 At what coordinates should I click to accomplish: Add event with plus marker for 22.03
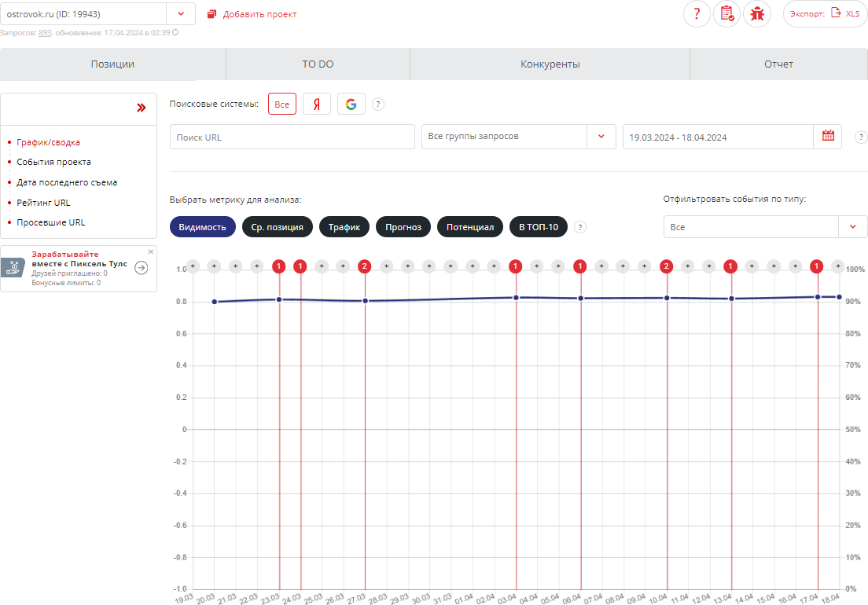(x=257, y=266)
